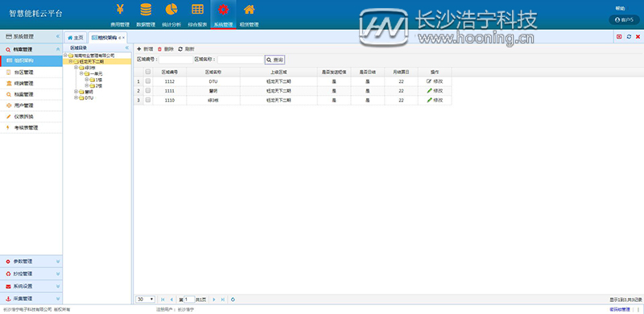Click the page number input box
Image resolution: width=644 pixels, height=314 pixels.
click(x=189, y=300)
